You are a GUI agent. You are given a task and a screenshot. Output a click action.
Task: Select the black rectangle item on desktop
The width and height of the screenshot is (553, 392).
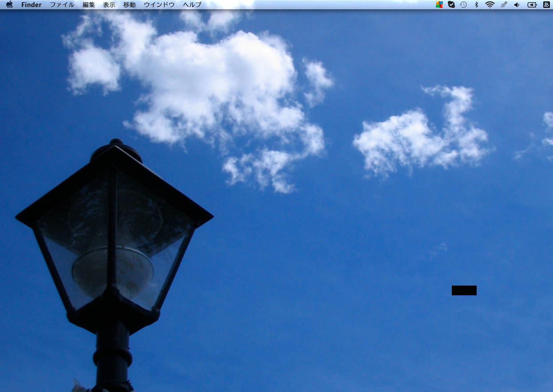tap(464, 290)
